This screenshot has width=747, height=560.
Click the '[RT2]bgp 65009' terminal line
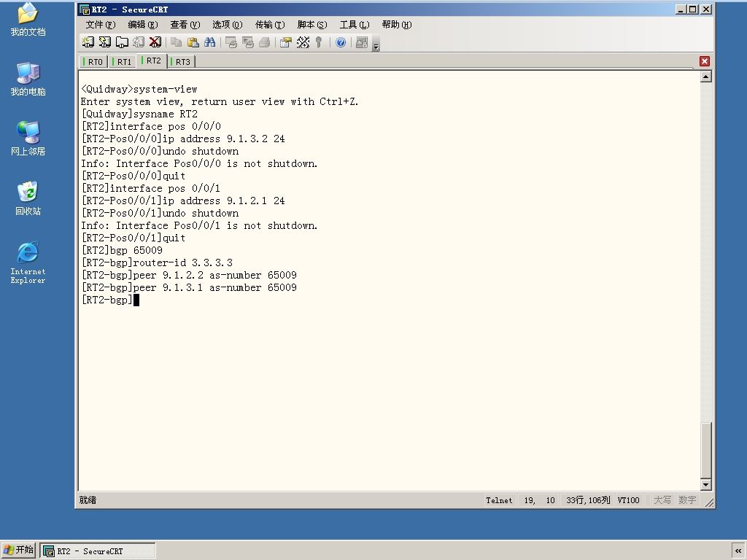click(122, 251)
